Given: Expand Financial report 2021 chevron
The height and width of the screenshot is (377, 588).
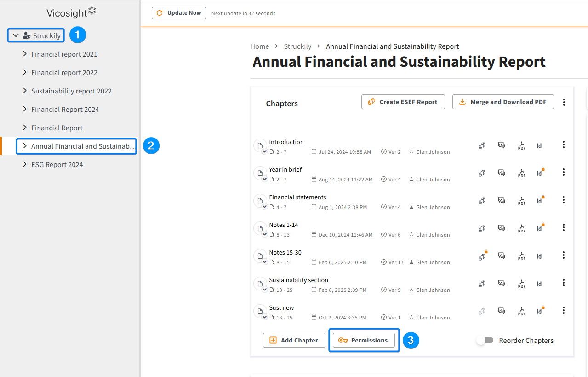Looking at the screenshot, I should tap(25, 54).
